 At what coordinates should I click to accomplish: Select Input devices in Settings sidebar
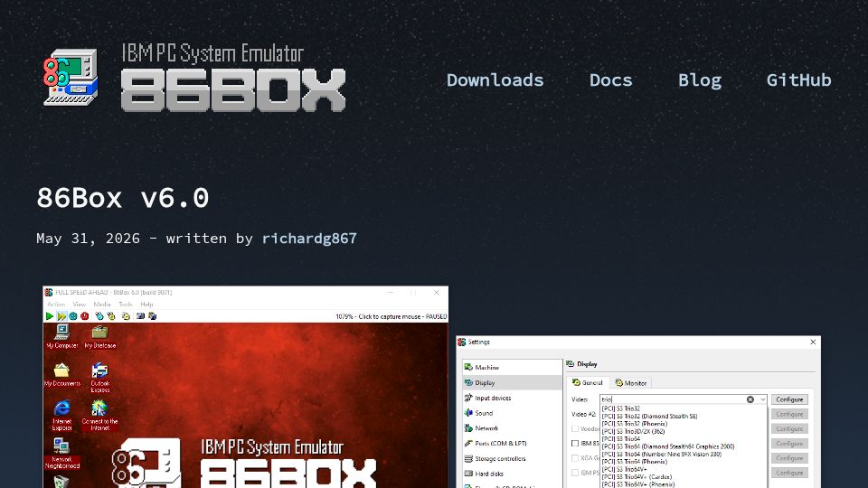(x=512, y=398)
